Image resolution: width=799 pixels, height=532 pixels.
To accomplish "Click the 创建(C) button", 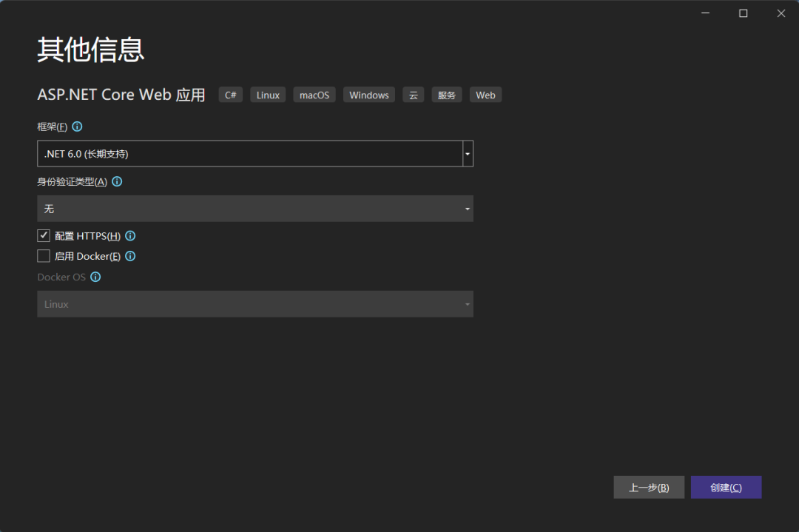I will pyautogui.click(x=726, y=488).
